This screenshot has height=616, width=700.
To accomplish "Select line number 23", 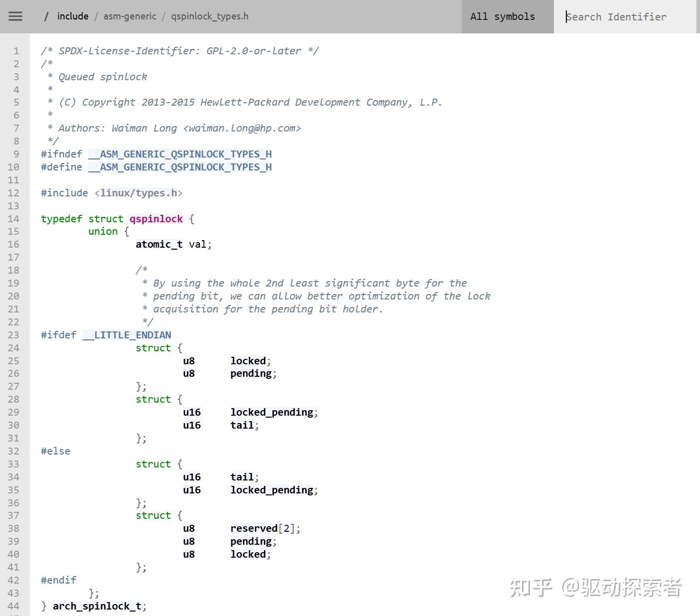I will point(13,334).
